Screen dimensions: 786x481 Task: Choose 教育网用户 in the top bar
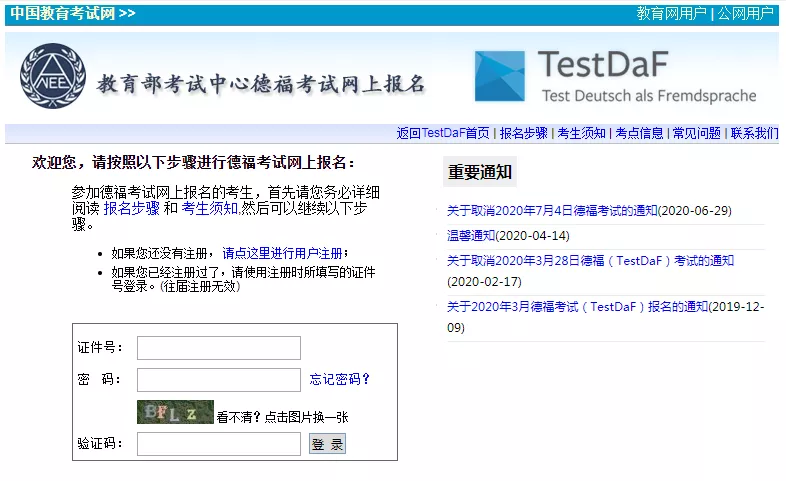671,14
